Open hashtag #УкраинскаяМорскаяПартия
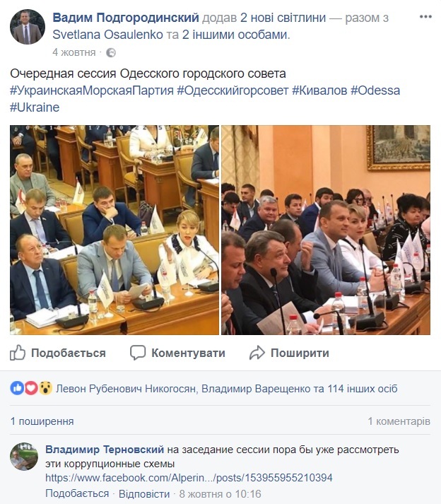441x504 pixels. tap(92, 90)
